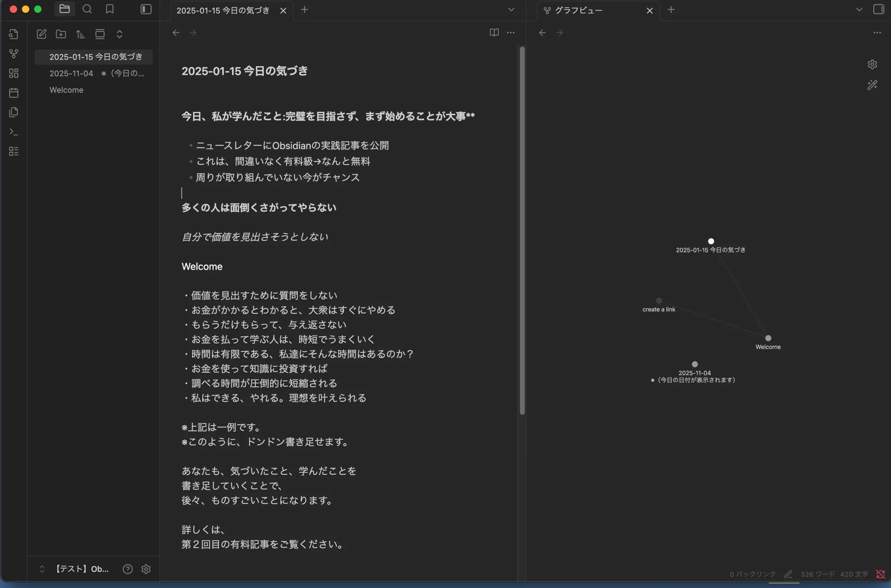
Task: Open the help question mark icon
Action: [x=127, y=569]
